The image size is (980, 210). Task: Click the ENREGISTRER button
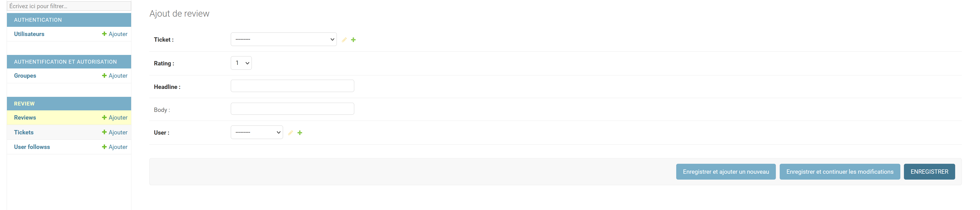tap(929, 172)
